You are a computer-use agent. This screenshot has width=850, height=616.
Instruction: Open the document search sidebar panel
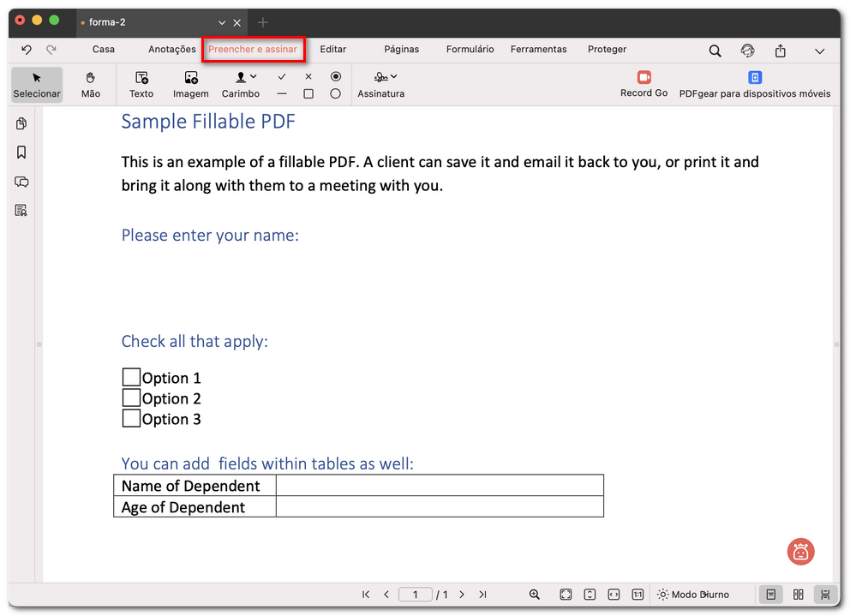tap(21, 211)
